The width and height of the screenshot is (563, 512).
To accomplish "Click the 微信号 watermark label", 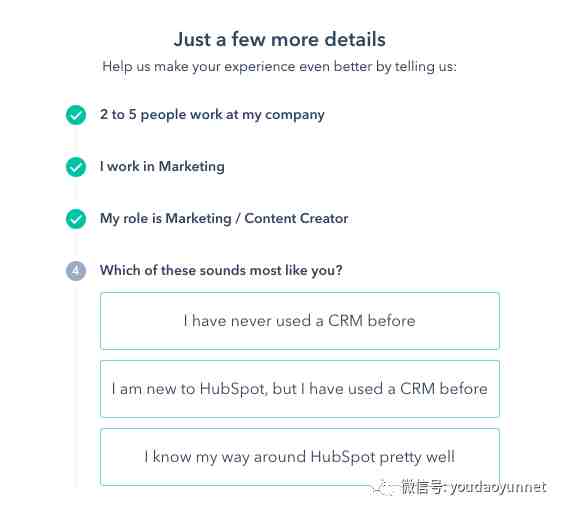I will pyautogui.click(x=422, y=487).
